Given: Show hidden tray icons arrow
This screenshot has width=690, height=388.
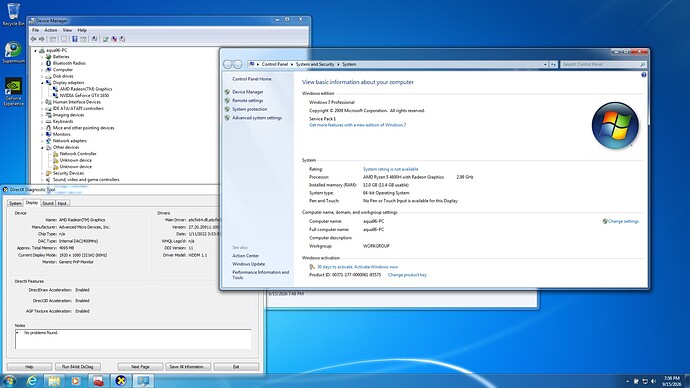Looking at the screenshot, I should [628, 381].
